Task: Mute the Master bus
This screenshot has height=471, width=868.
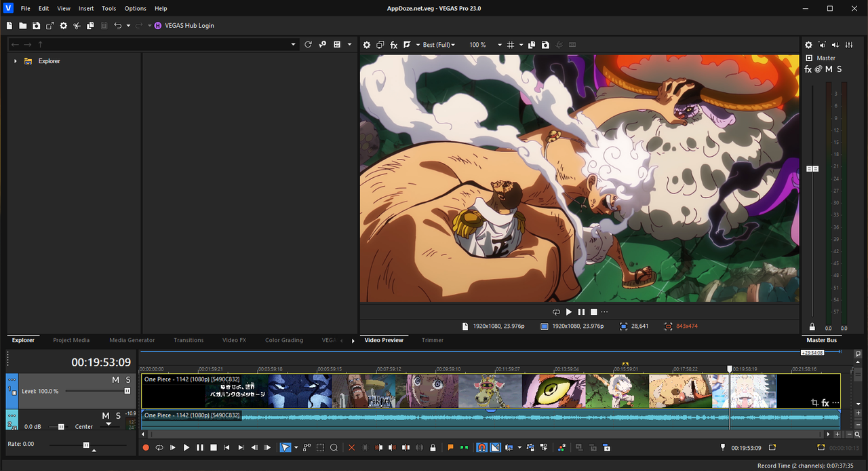Action: [x=829, y=69]
